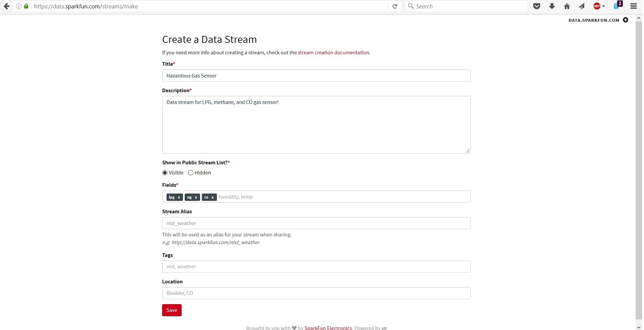
Task: Reload the current page
Action: click(x=395, y=6)
